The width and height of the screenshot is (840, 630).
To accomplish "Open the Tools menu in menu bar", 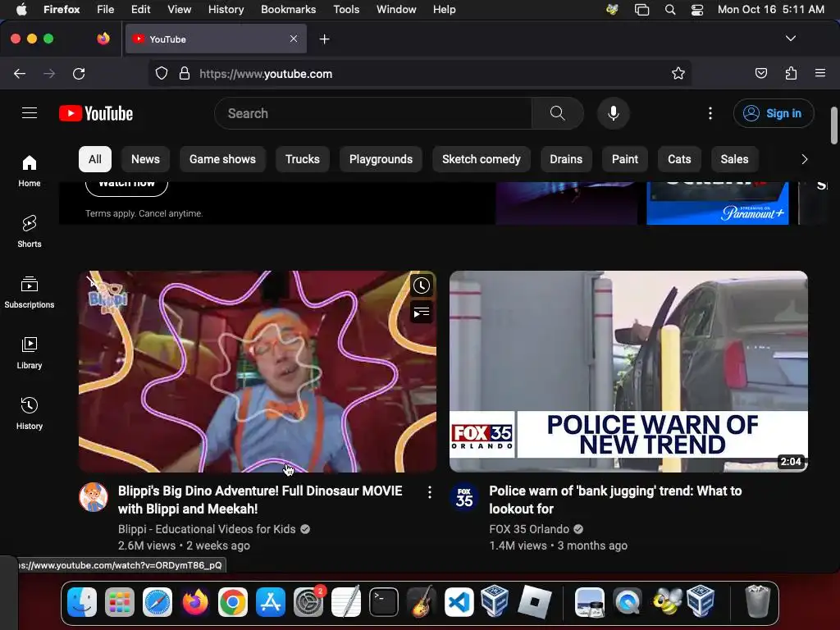I will tap(346, 9).
